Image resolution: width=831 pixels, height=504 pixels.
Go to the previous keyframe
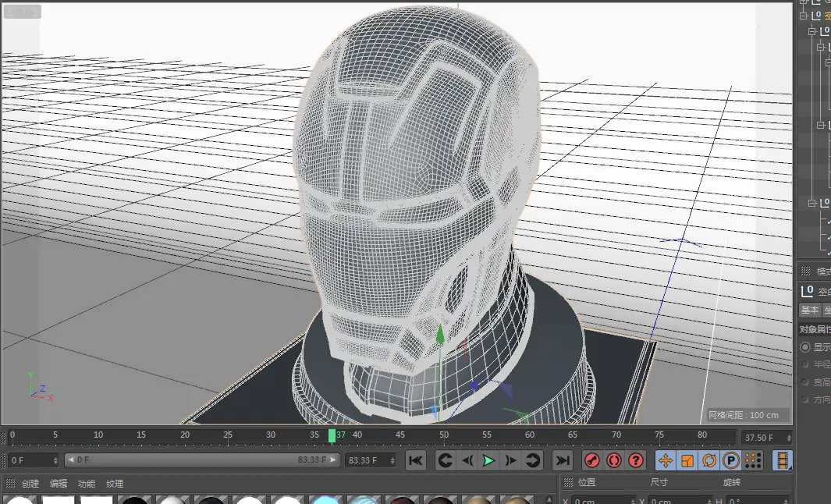tap(446, 460)
